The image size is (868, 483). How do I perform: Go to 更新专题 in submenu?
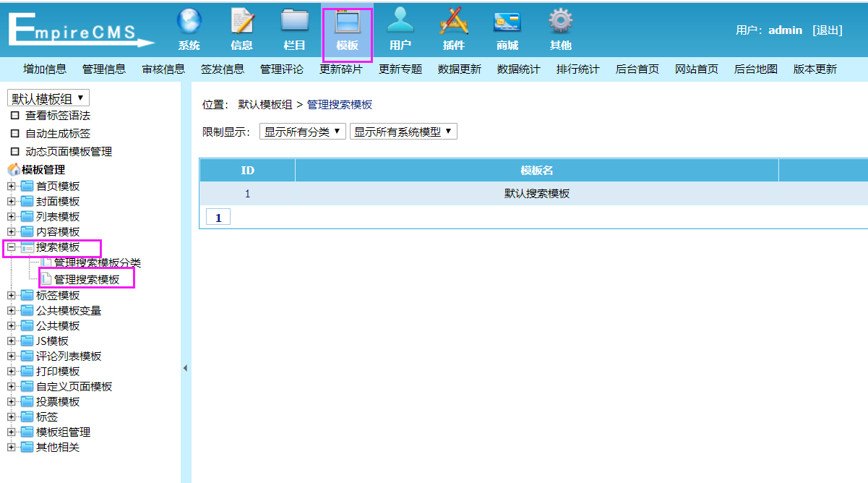coord(400,69)
